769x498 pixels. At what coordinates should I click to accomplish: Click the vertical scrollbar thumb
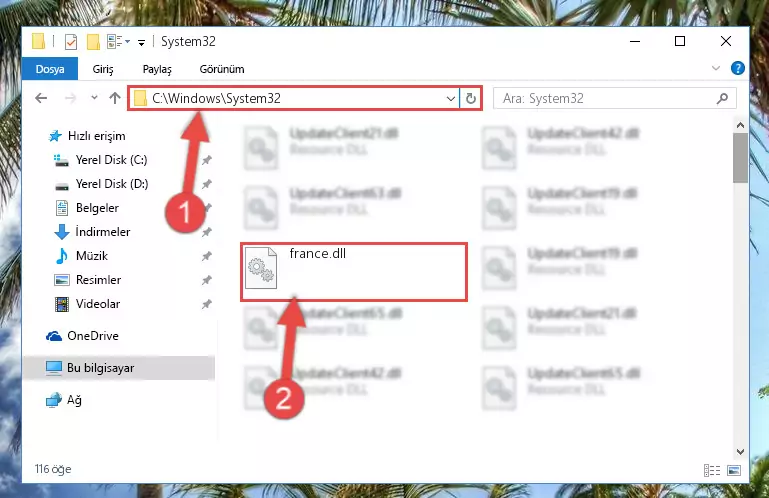coord(740,158)
